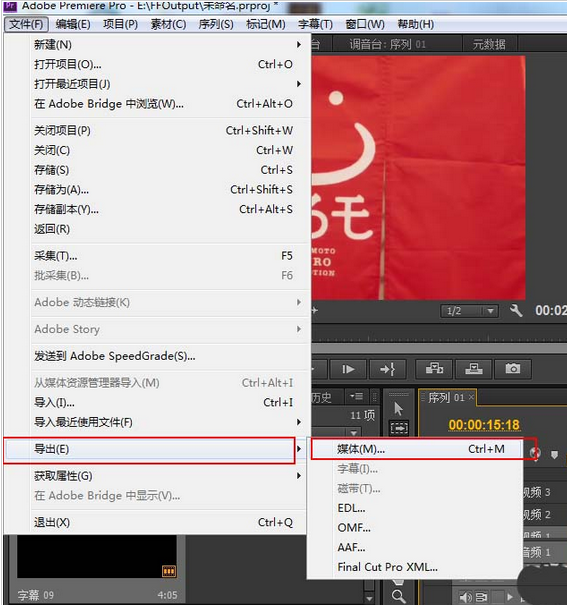Open the 帮助(H) menu
This screenshot has width=567, height=605.
[x=415, y=24]
